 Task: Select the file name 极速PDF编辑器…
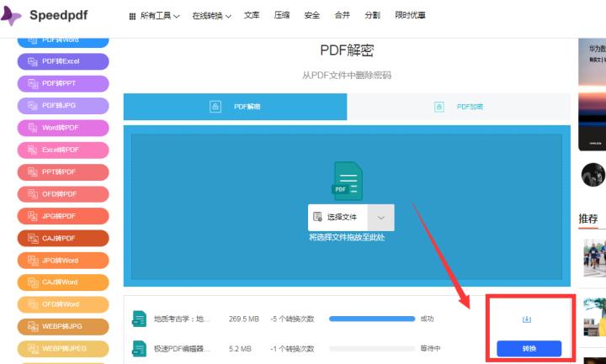[182, 349]
